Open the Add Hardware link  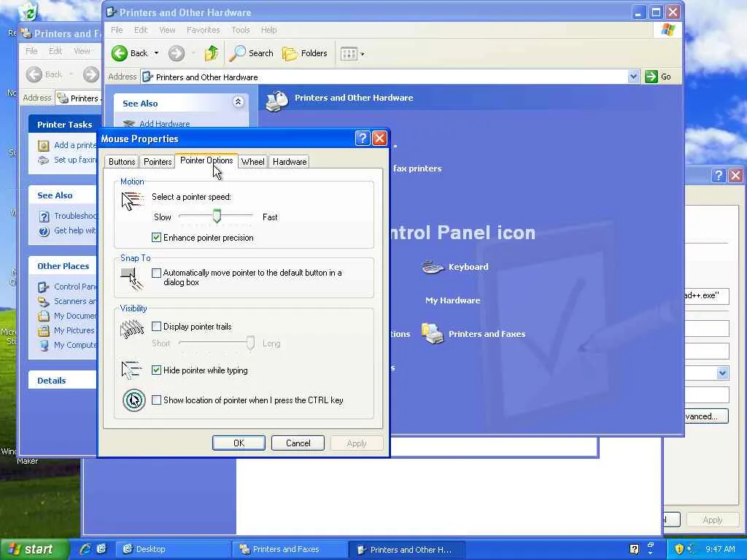click(x=164, y=124)
